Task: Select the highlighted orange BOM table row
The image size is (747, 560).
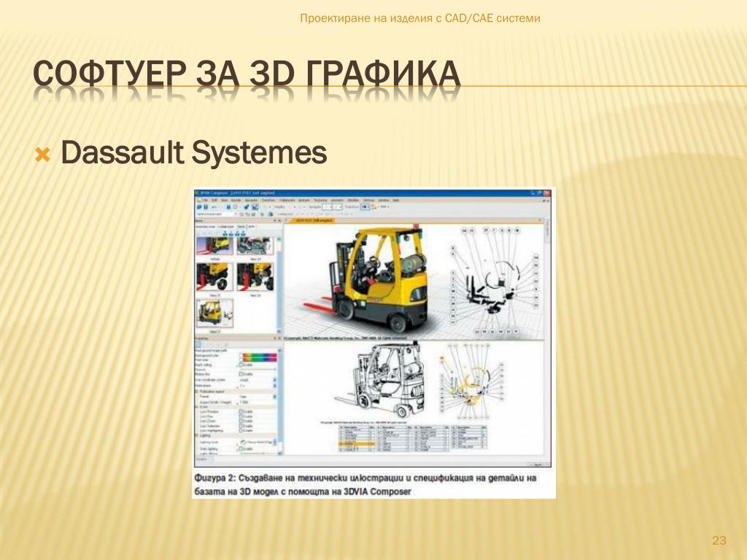Action: coord(357,444)
